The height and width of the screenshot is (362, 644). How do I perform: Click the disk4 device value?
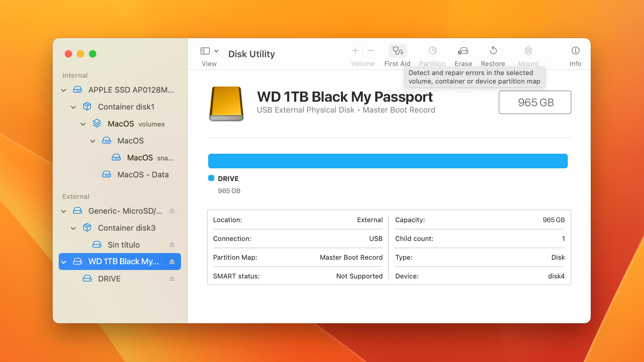click(x=556, y=276)
